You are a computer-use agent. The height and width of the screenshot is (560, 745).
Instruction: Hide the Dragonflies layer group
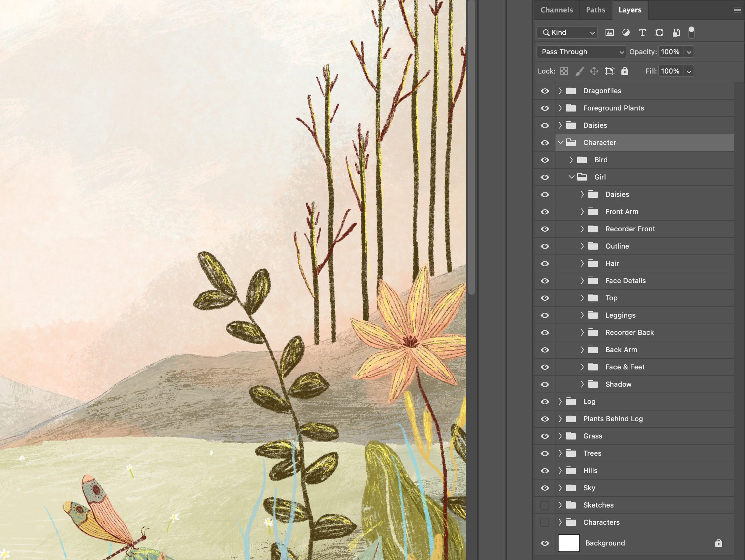[x=545, y=91]
